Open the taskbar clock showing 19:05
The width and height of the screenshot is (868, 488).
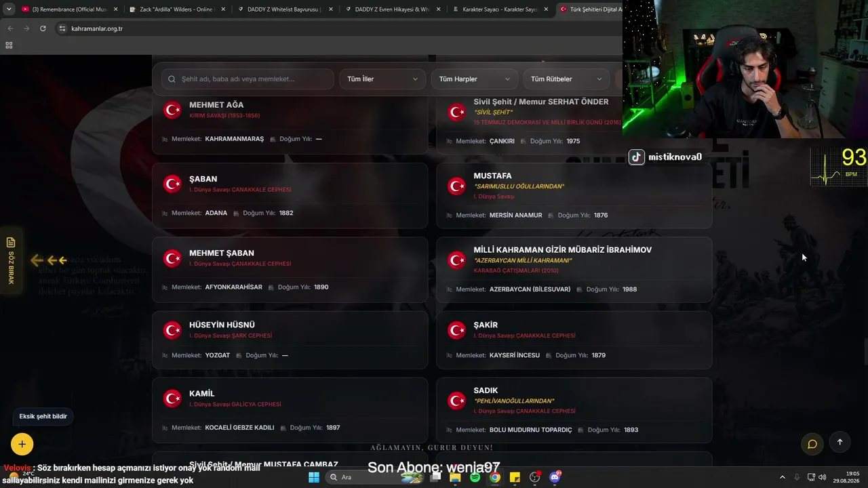point(847,477)
